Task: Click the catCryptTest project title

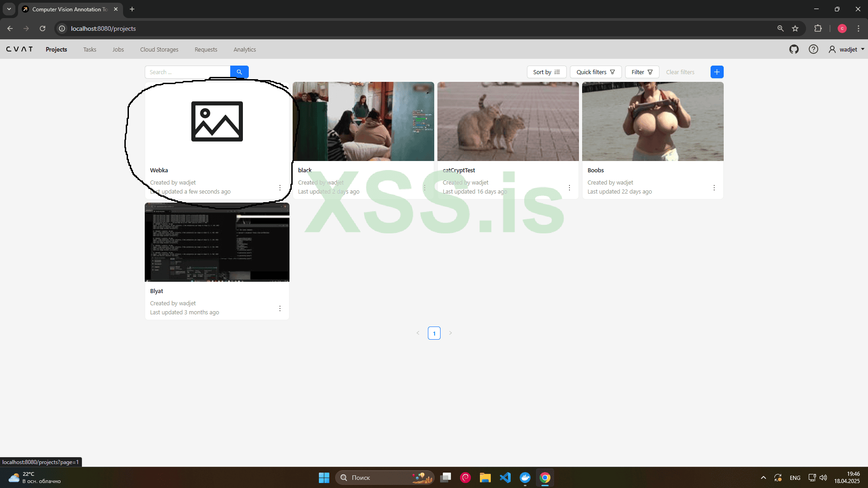Action: click(x=459, y=171)
